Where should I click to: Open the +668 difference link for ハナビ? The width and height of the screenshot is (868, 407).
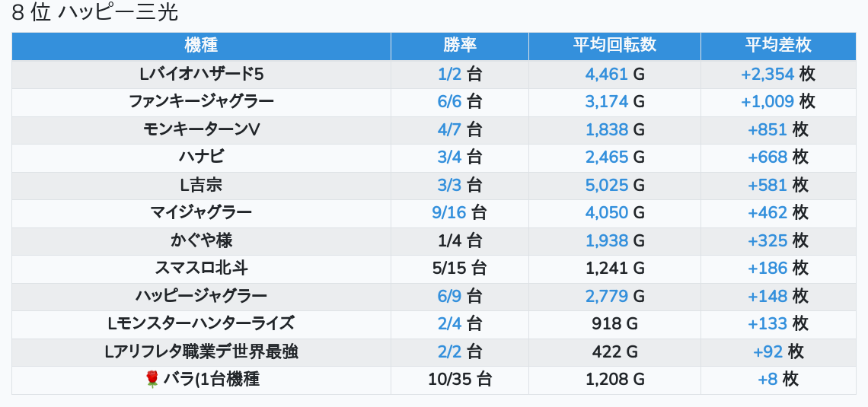pyautogui.click(x=767, y=157)
